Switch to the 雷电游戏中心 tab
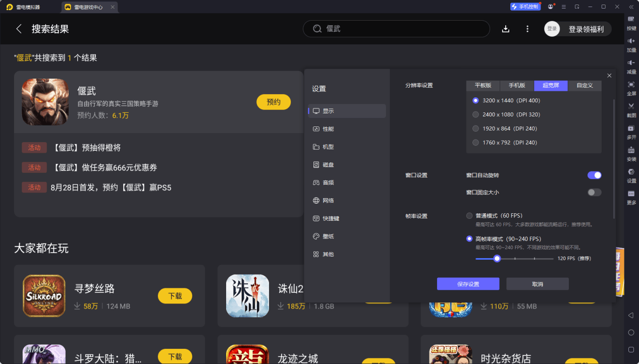639x364 pixels. coord(89,7)
